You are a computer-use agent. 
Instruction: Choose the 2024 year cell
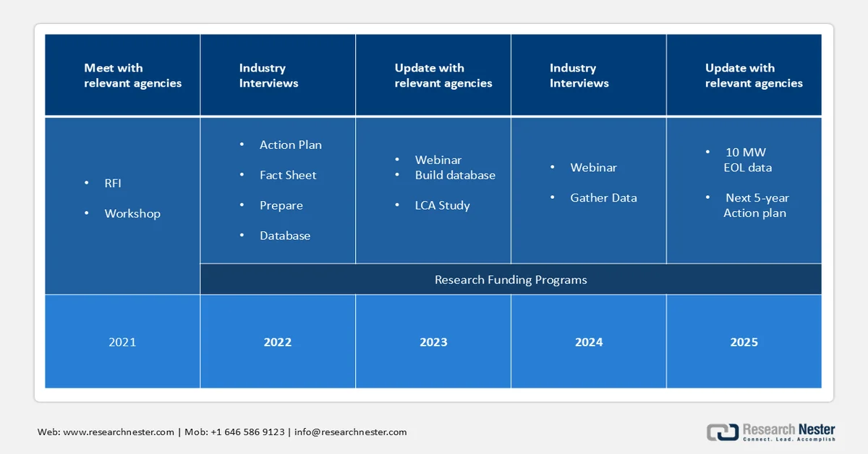(x=589, y=342)
